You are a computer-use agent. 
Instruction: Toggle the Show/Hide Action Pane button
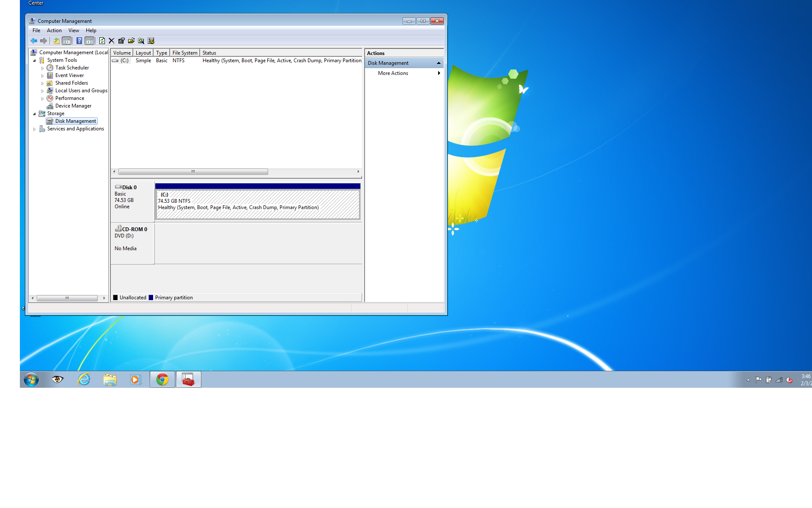coord(89,41)
